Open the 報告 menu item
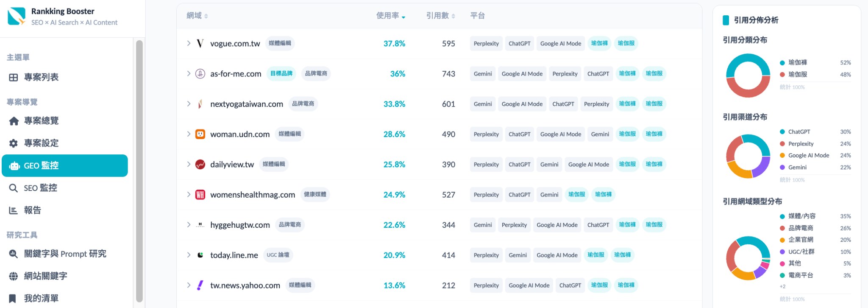Viewport: 868px width, 308px height. (x=65, y=210)
